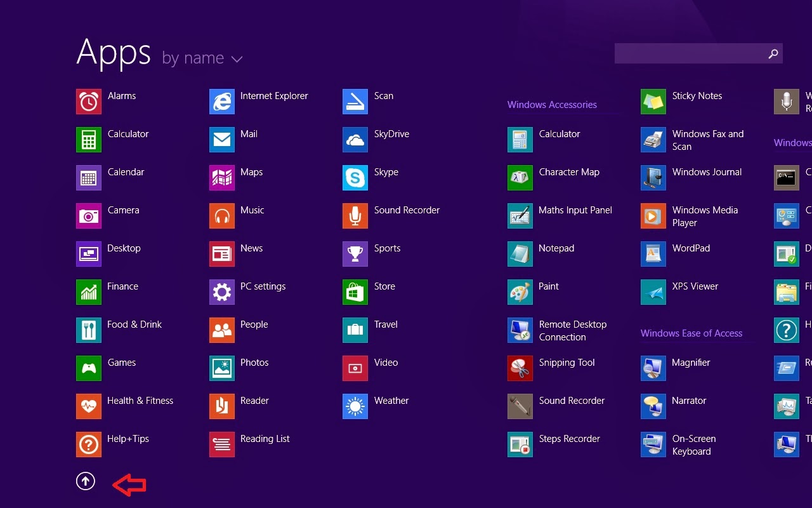Launch the Camera app icon
This screenshot has width=812, height=508.
coord(89,216)
